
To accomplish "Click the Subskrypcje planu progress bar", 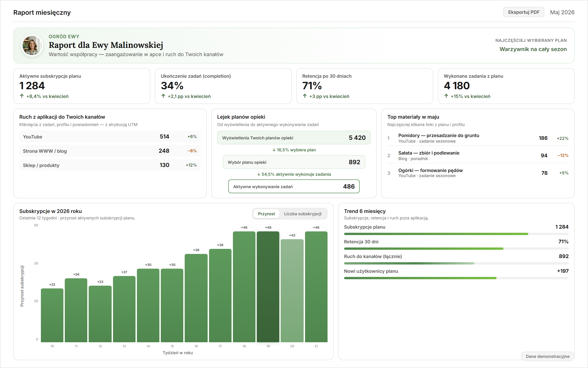I will 456,234.
